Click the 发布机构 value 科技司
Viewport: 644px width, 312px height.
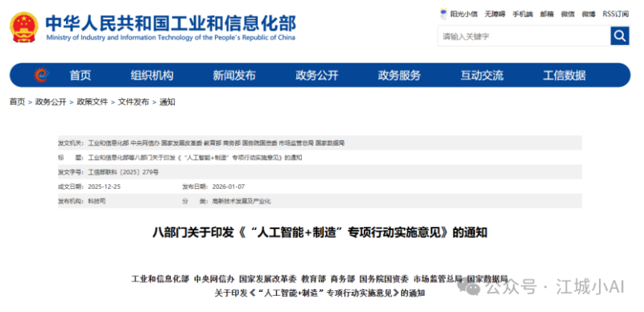click(97, 202)
